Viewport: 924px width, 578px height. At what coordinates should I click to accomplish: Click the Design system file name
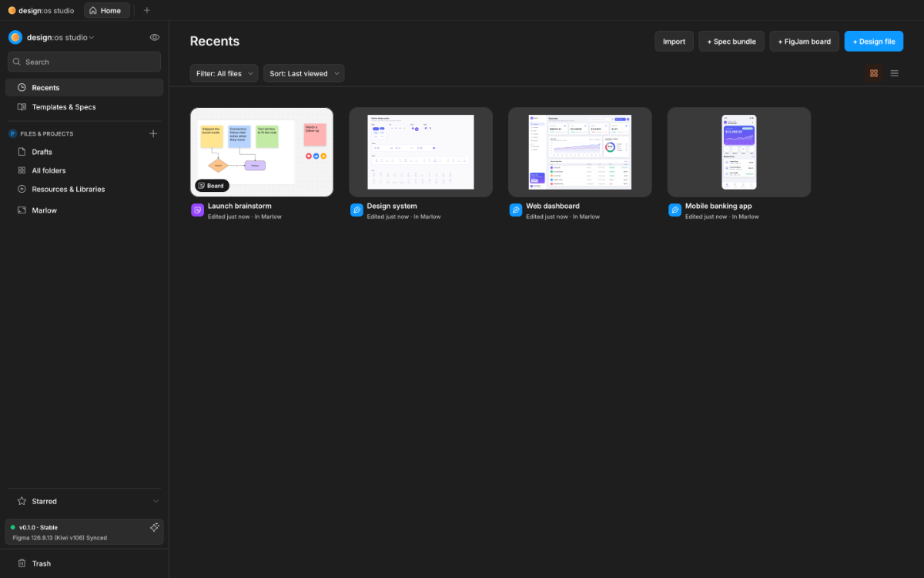point(392,206)
